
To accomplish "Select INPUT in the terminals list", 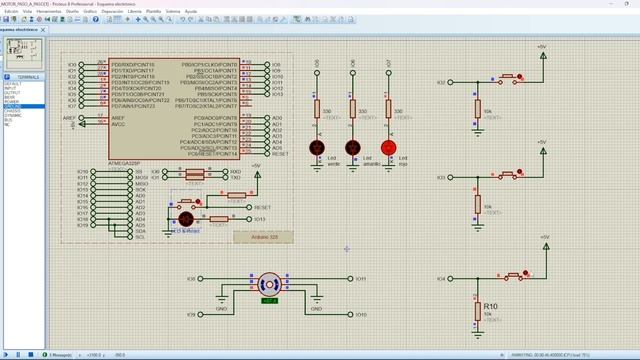I will [10, 88].
